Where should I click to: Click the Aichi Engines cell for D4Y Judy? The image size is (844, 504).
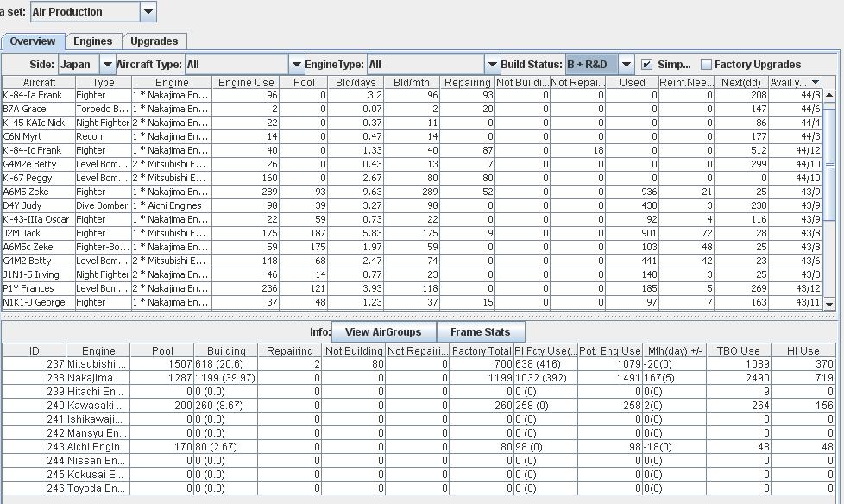click(x=172, y=205)
